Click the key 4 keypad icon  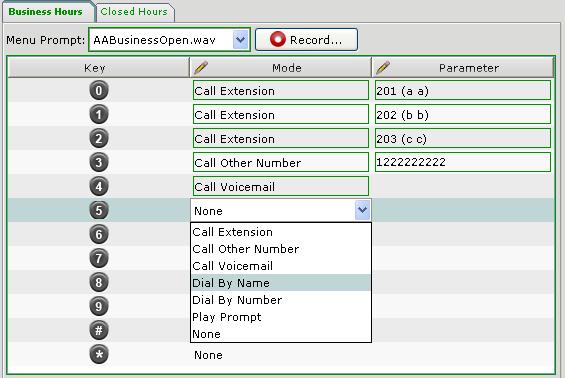99,187
